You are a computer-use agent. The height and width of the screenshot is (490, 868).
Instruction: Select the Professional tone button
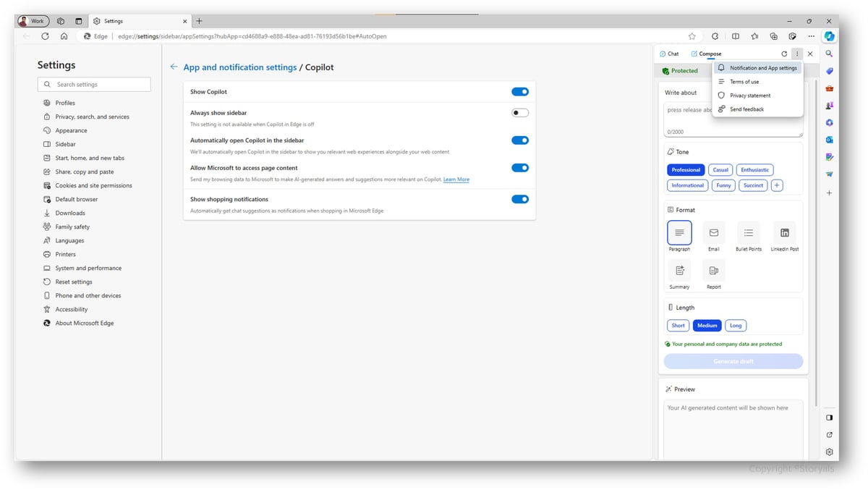coord(686,170)
